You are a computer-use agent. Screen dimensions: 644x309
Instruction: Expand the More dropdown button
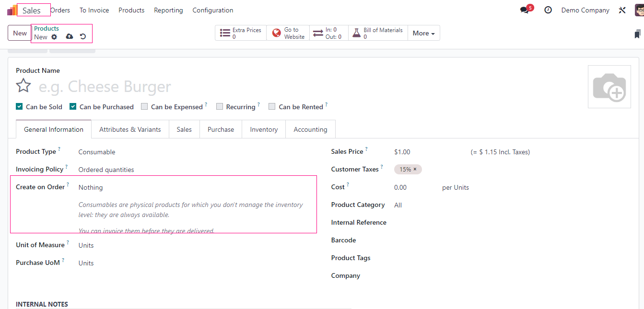(423, 33)
